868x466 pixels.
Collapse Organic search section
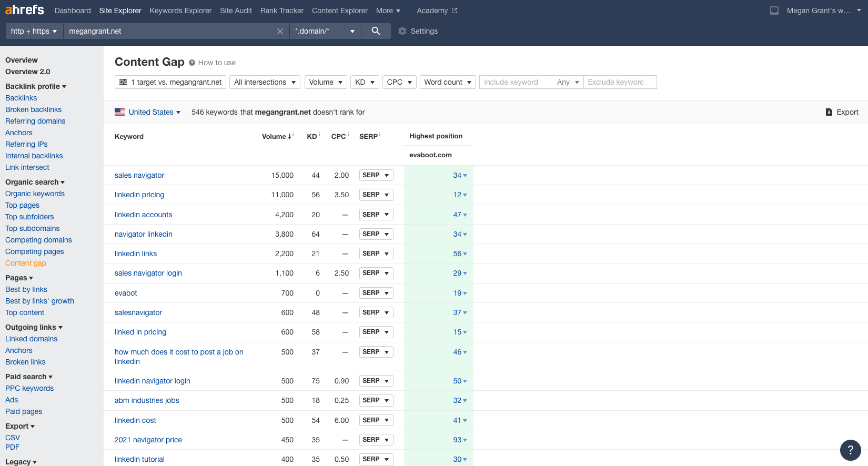[x=35, y=182]
